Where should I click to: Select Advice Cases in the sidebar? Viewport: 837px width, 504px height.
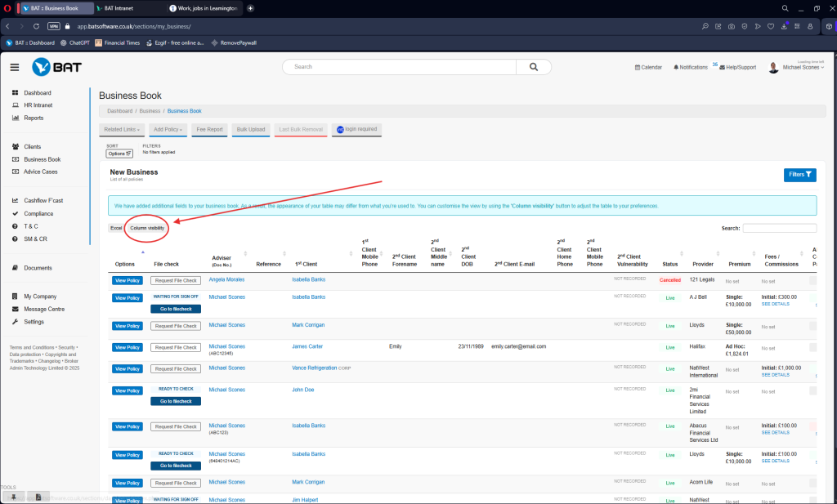41,172
